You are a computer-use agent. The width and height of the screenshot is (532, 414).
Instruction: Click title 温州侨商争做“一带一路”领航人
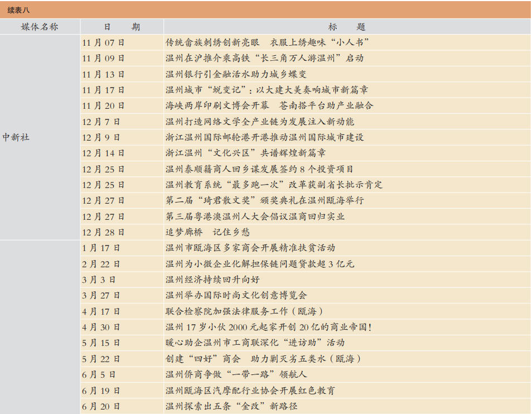tap(236, 374)
